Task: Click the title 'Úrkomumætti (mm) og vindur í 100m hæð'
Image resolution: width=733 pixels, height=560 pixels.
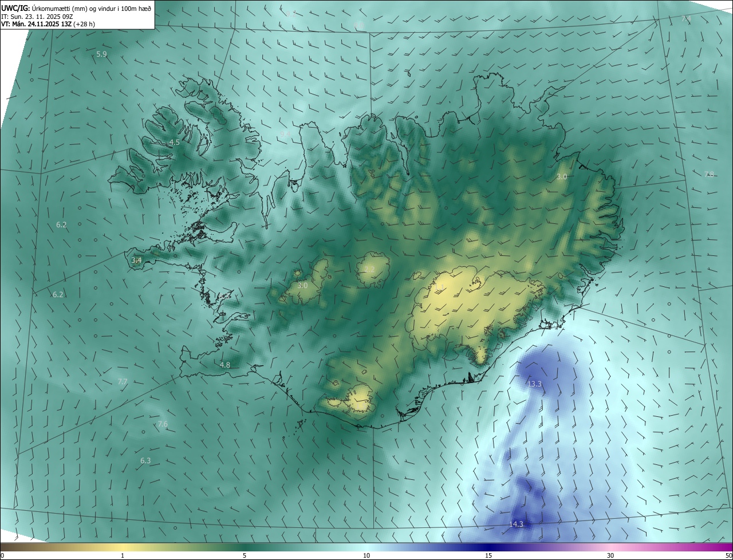Action: coord(92,7)
